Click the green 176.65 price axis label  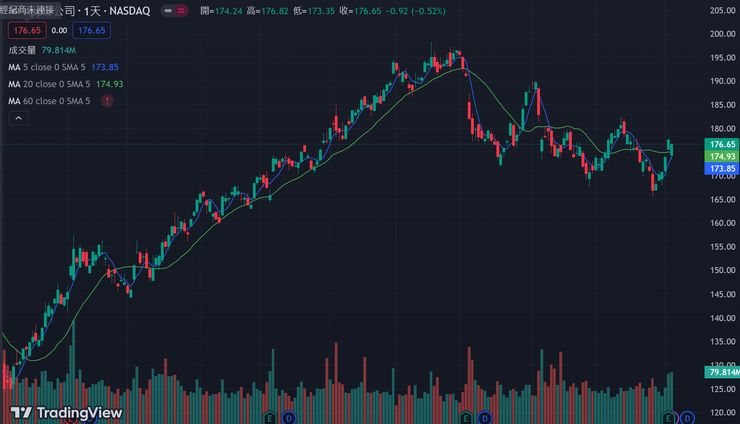coord(722,145)
